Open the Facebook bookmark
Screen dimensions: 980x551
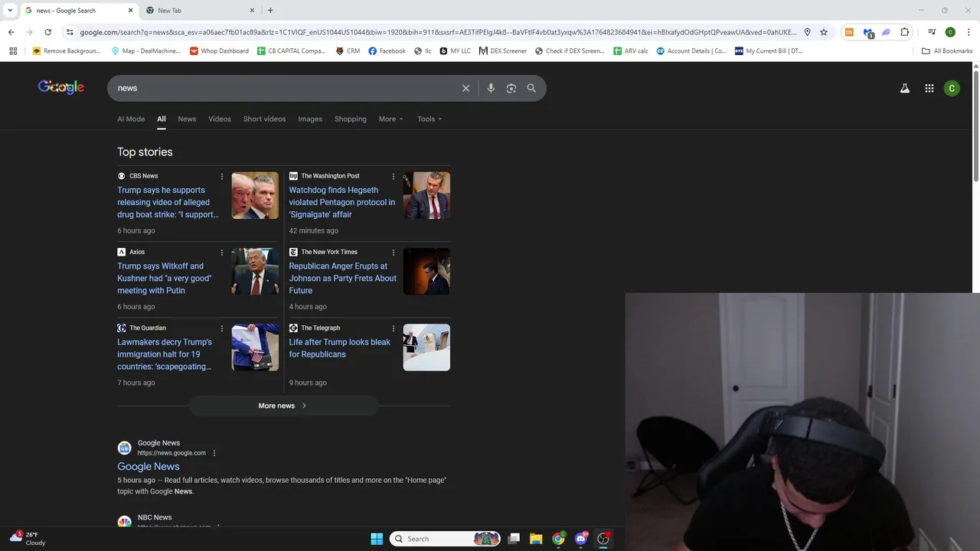[x=387, y=51]
